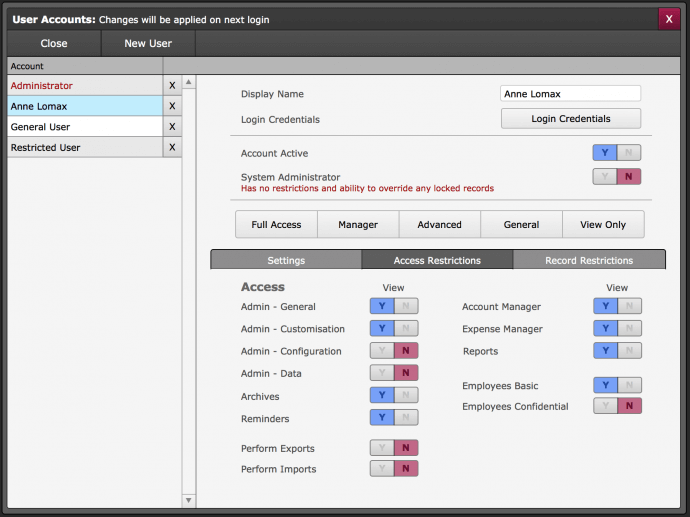This screenshot has height=517, width=690.
Task: Click the Login Credentials button
Action: (x=570, y=119)
